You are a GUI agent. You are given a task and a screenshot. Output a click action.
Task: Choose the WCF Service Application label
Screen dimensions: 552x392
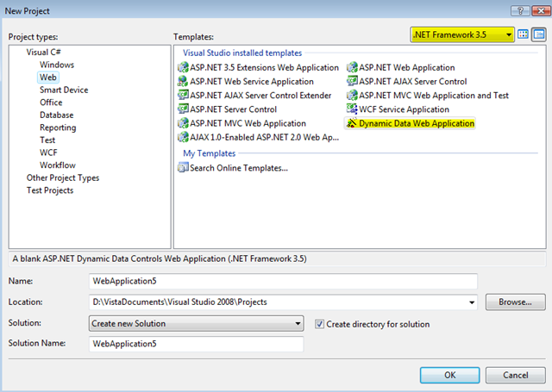tap(404, 109)
